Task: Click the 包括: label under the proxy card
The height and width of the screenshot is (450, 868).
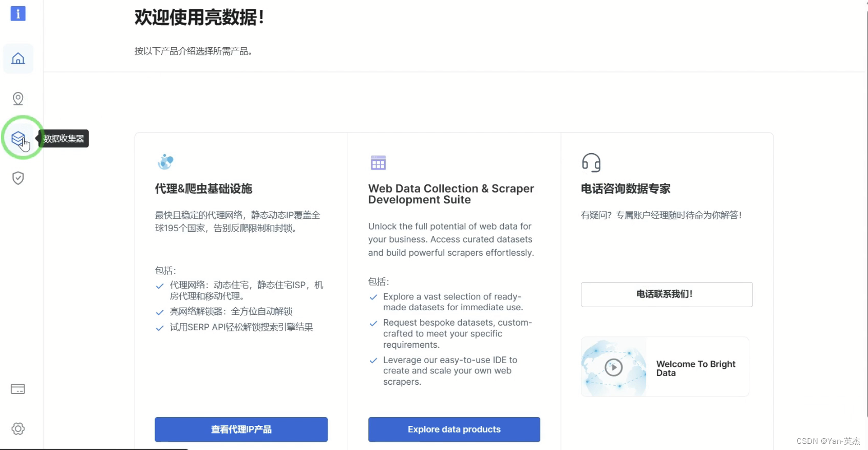Action: [165, 271]
